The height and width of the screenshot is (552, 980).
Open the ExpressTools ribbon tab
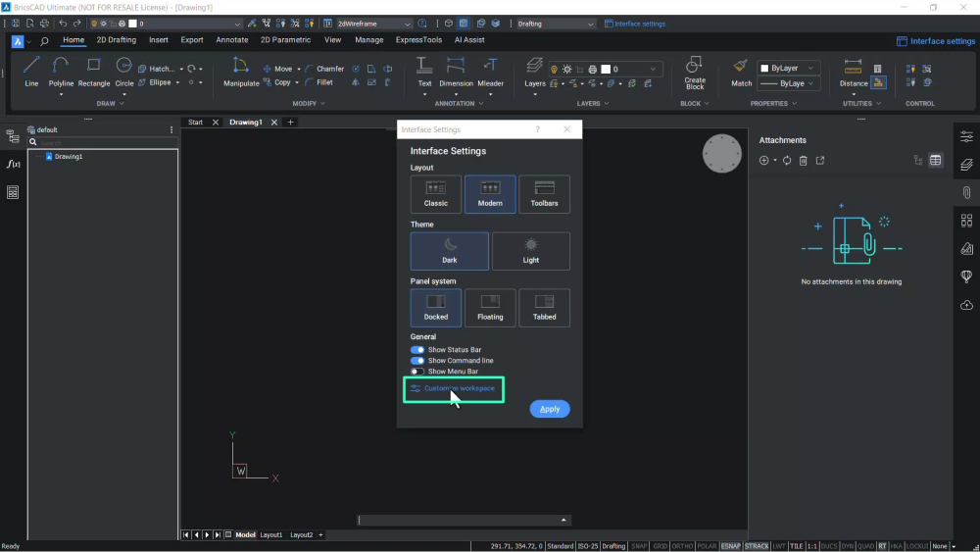418,40
